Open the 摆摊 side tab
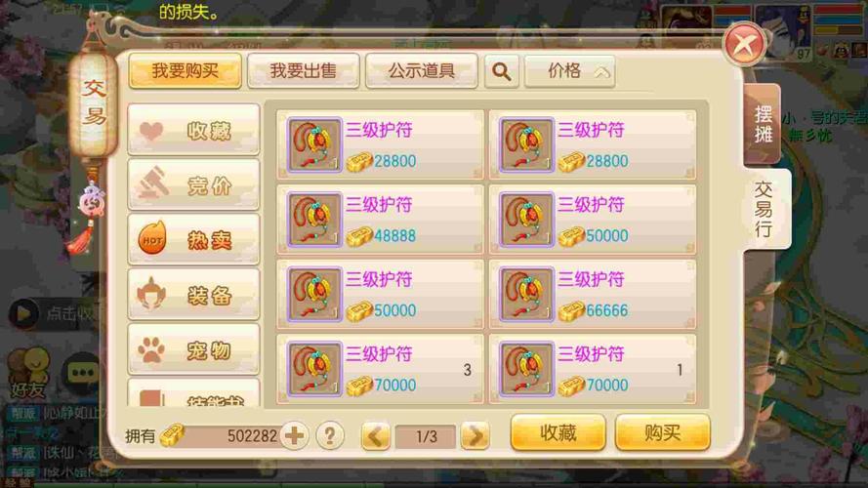868x488 pixels. point(763,124)
